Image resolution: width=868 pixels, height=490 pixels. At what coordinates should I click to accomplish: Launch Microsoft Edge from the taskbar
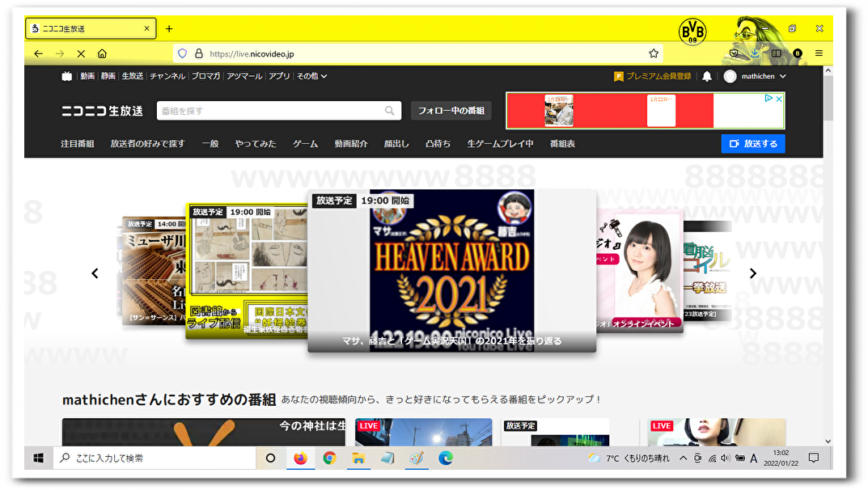tap(446, 458)
